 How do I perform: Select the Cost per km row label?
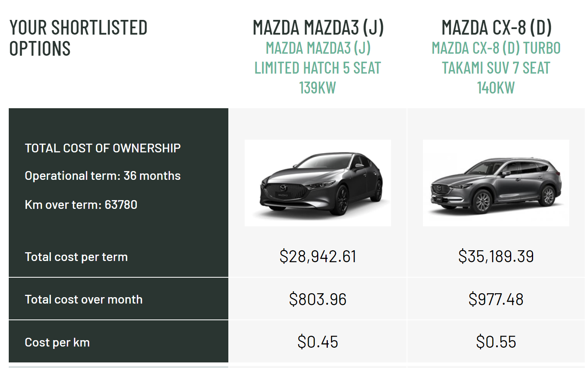pyautogui.click(x=57, y=343)
